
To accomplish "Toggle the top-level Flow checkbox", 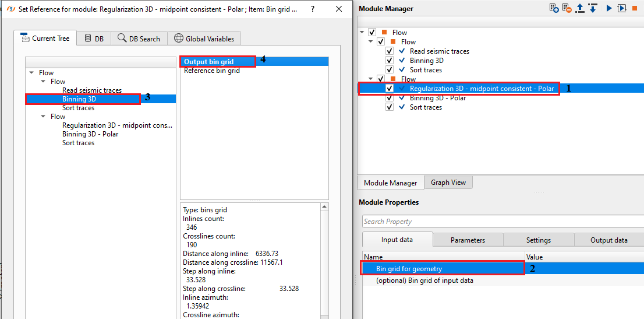I will point(373,32).
